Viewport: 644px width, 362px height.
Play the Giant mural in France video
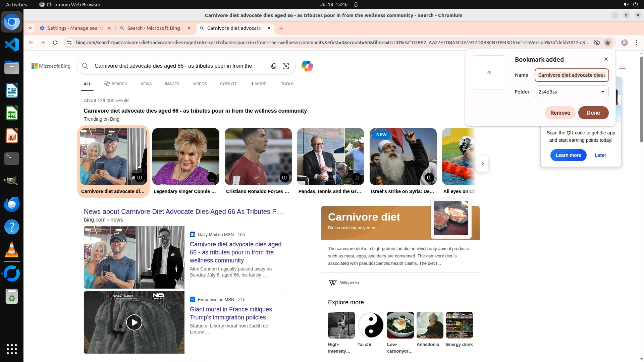point(134,322)
